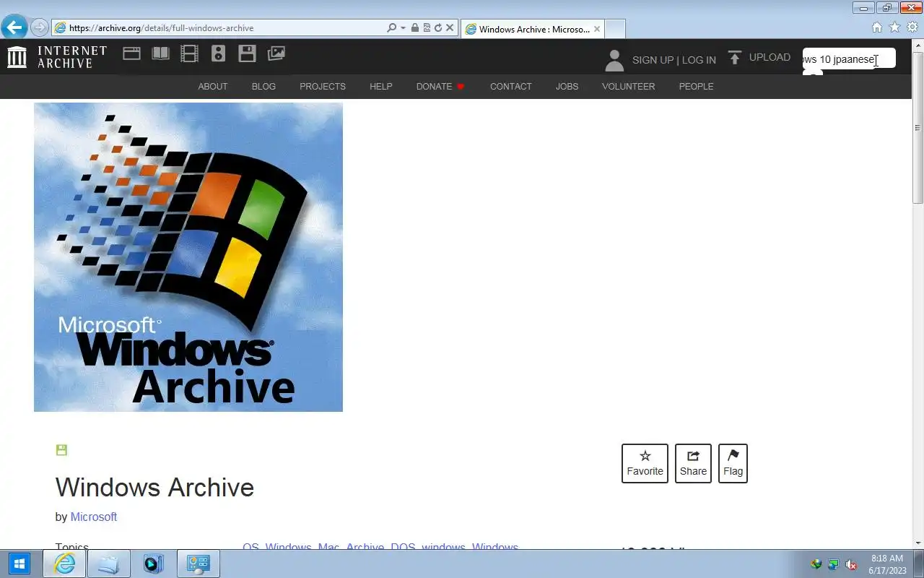The image size is (924, 578).
Task: Switch to the Windows Archive browser tab
Action: click(x=534, y=29)
